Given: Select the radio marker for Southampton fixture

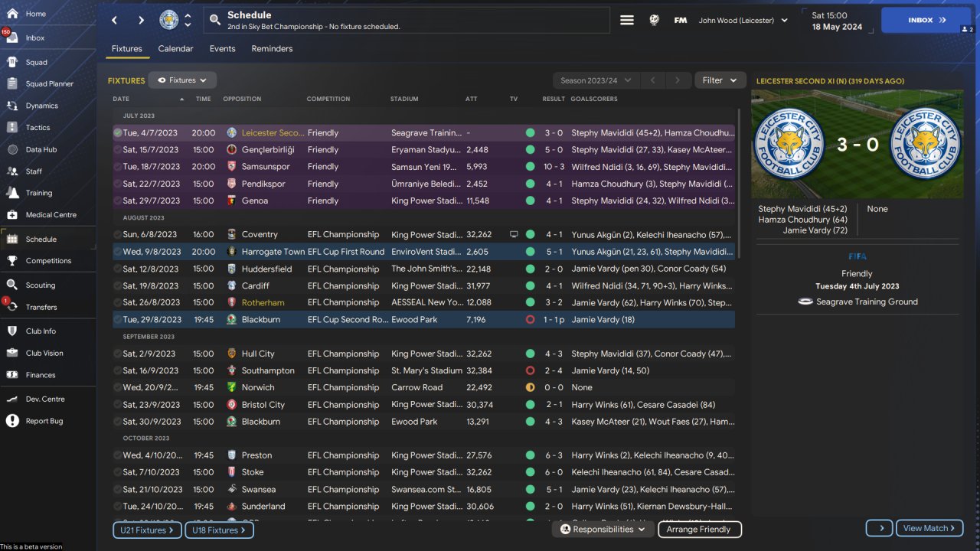Looking at the screenshot, I should [117, 370].
